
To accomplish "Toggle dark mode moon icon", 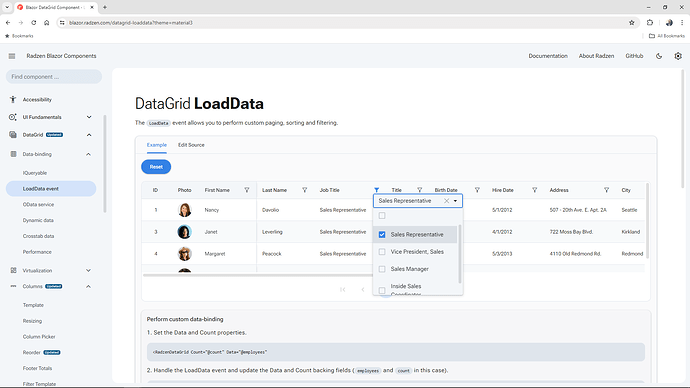I will coord(659,56).
